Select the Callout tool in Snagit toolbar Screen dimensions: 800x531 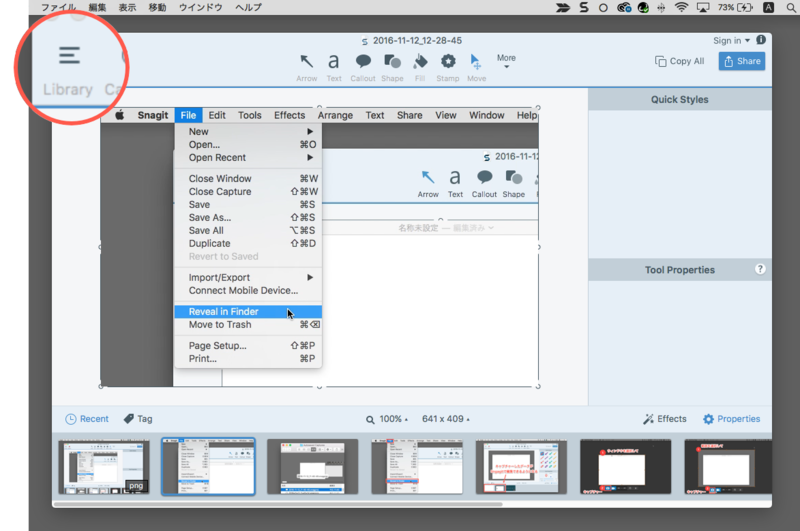(x=363, y=67)
